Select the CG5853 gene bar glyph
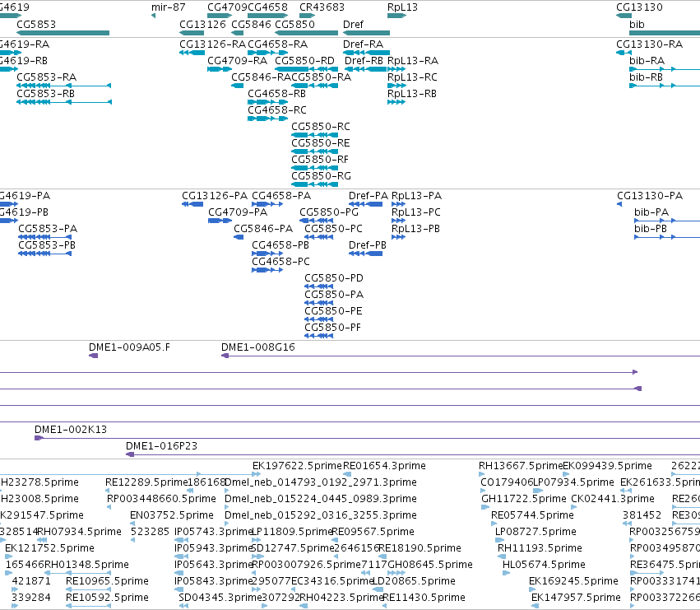Screen dimensions: 700x610 pyautogui.click(x=63, y=33)
